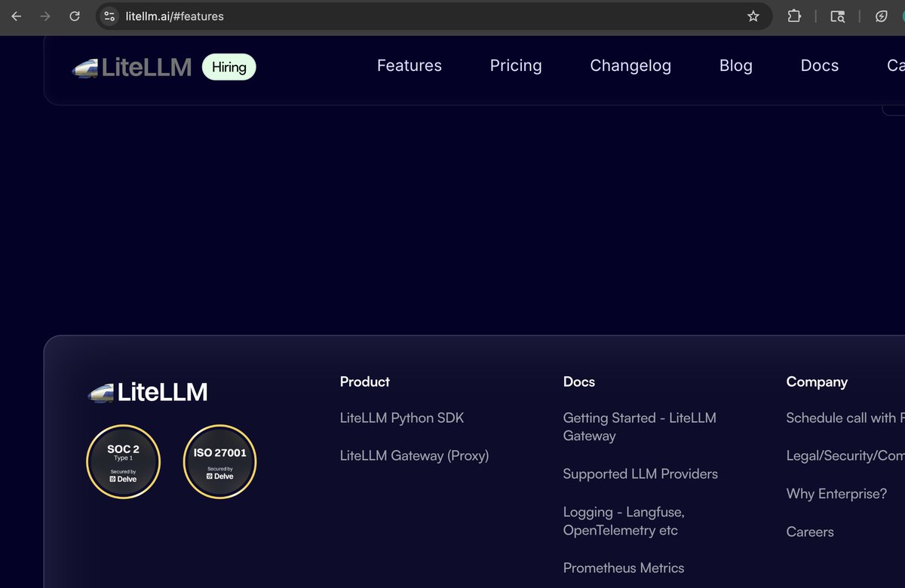This screenshot has width=905, height=588.
Task: Open Getting Started - LiteLLM Gateway link
Action: (640, 427)
